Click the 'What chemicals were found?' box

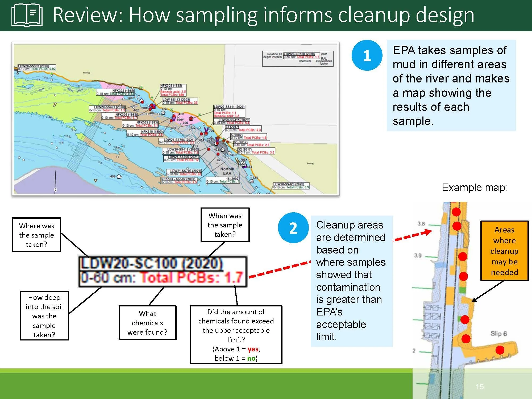147,323
